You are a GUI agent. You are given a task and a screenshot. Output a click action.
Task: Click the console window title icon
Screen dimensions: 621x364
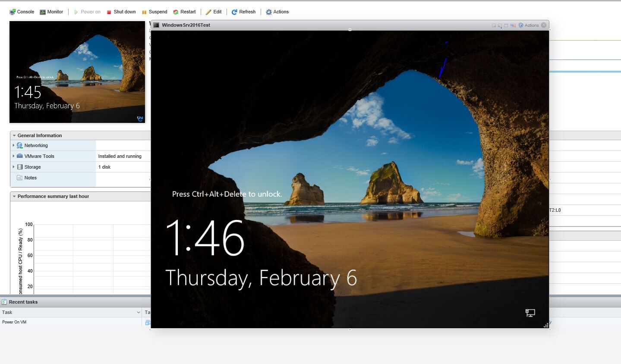point(157,25)
